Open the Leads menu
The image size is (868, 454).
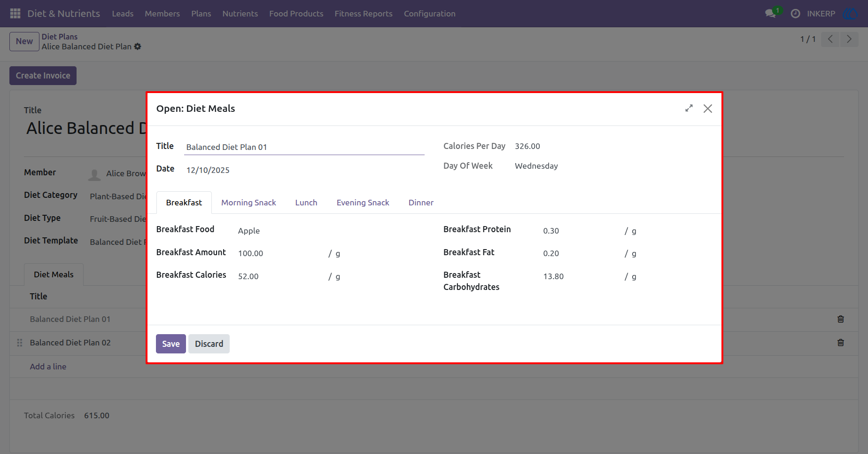[123, 14]
